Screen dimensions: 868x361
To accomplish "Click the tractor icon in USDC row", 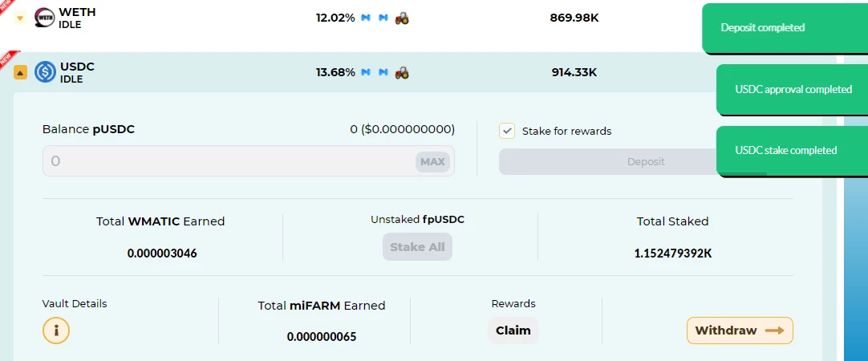I will [402, 72].
